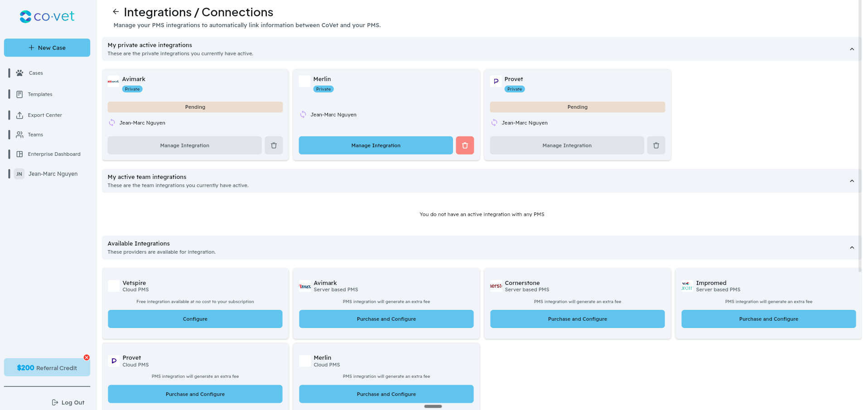Click the people icon next to Teams
The width and height of the screenshot is (868, 410).
pos(19,135)
